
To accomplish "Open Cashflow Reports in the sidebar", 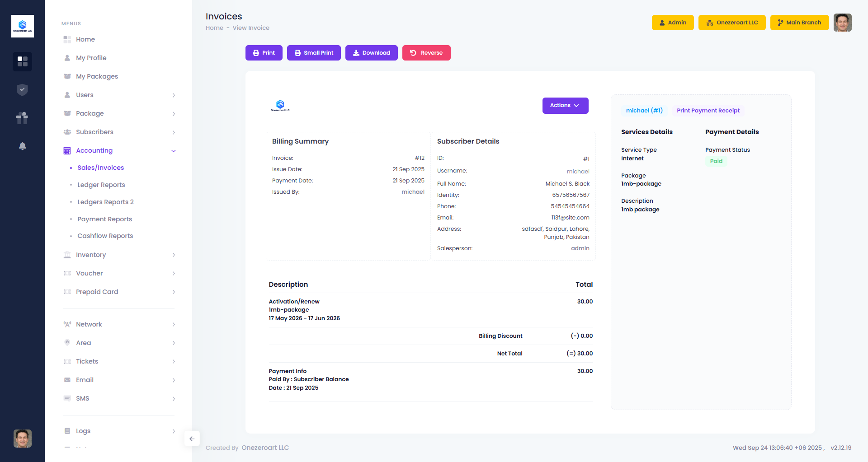I will (105, 236).
